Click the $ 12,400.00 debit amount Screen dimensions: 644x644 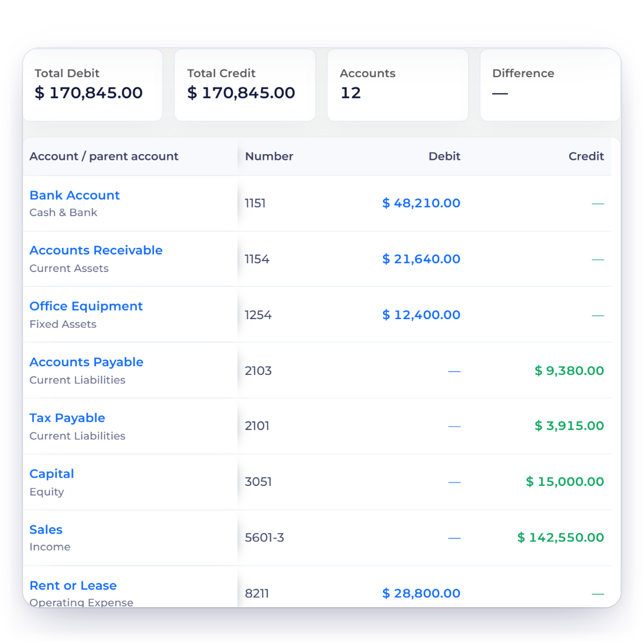pos(421,315)
